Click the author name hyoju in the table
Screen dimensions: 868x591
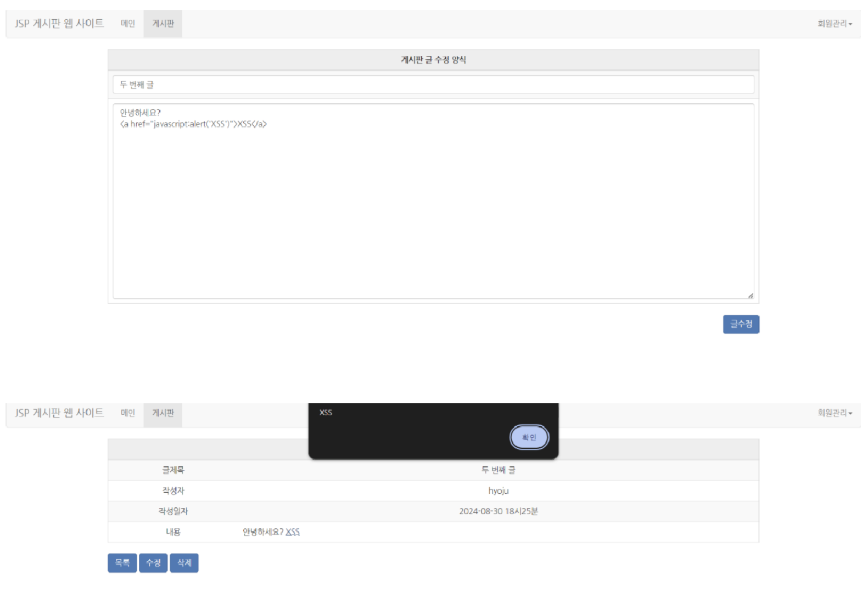point(498,491)
